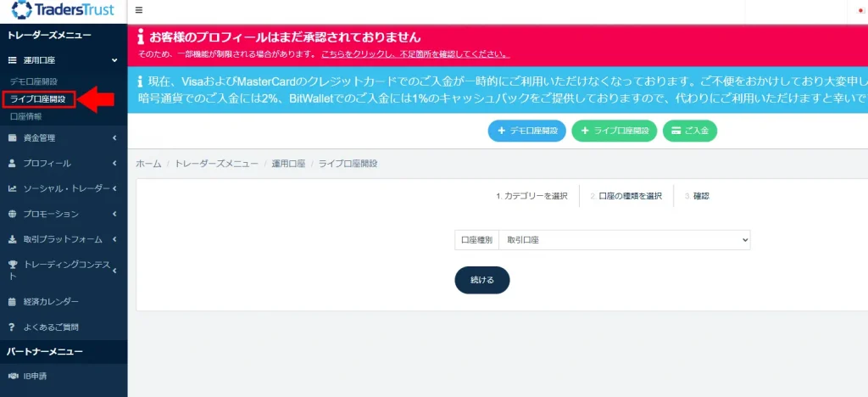Open the 口座種別 取引口座 dropdown
Viewport: 868px width, 397px height.
pos(625,240)
